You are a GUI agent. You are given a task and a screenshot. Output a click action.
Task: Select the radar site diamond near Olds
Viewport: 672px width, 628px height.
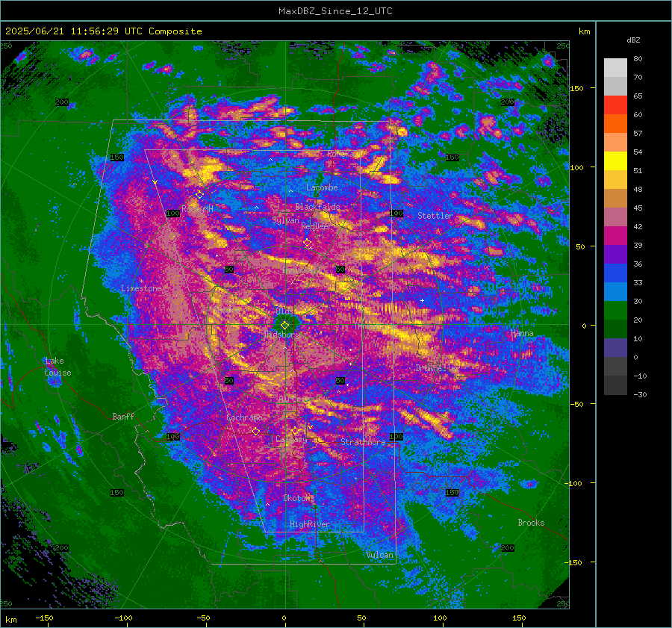(x=284, y=326)
